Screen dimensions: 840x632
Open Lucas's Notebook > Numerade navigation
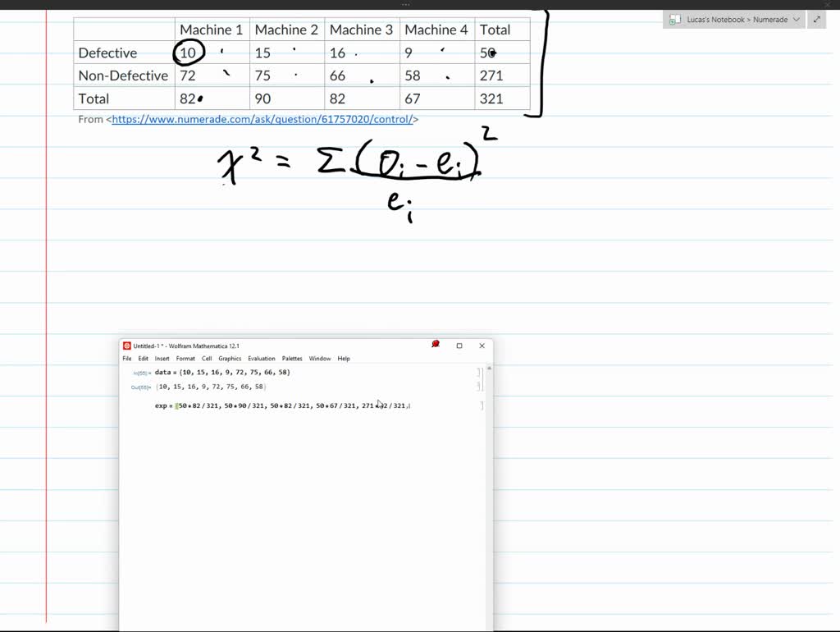[737, 20]
